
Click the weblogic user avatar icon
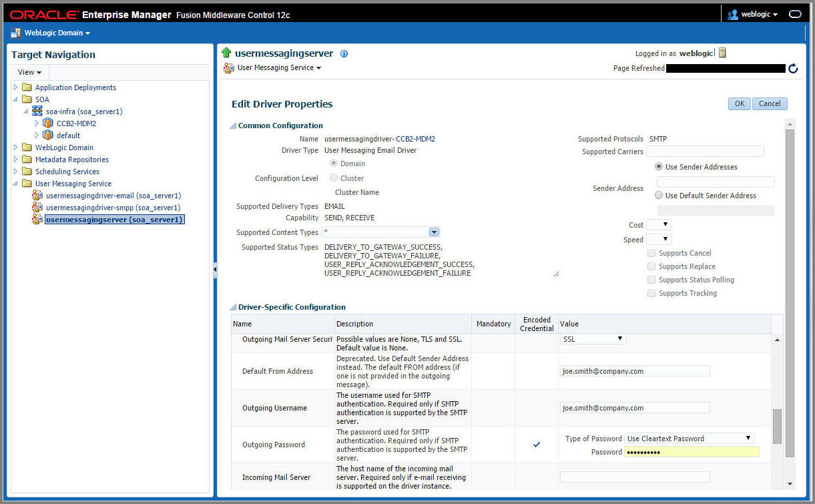[733, 14]
